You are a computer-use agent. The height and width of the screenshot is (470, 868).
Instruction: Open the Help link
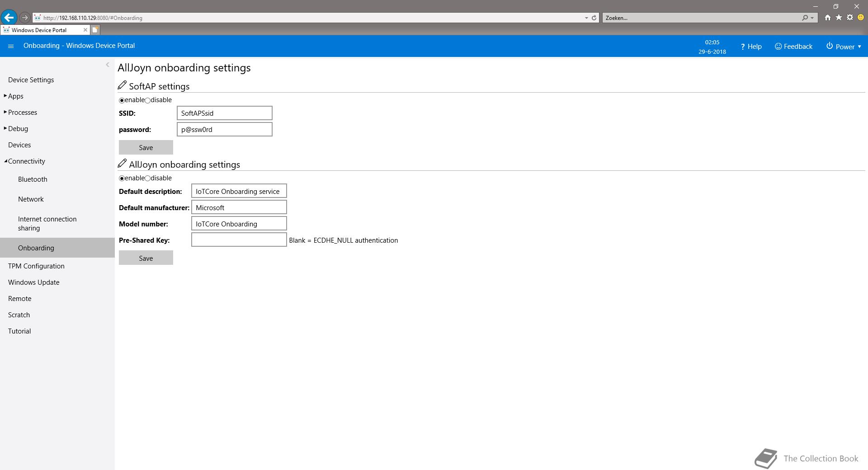[751, 47]
